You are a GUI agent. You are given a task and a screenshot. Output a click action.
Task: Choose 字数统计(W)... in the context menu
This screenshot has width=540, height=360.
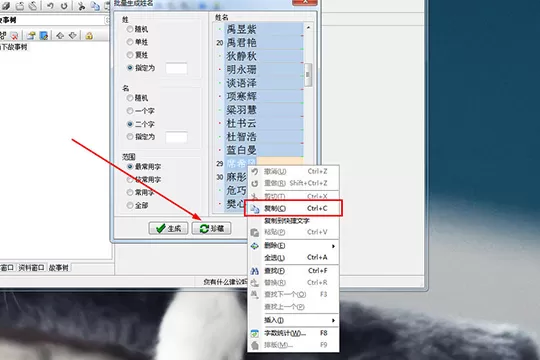click(293, 333)
